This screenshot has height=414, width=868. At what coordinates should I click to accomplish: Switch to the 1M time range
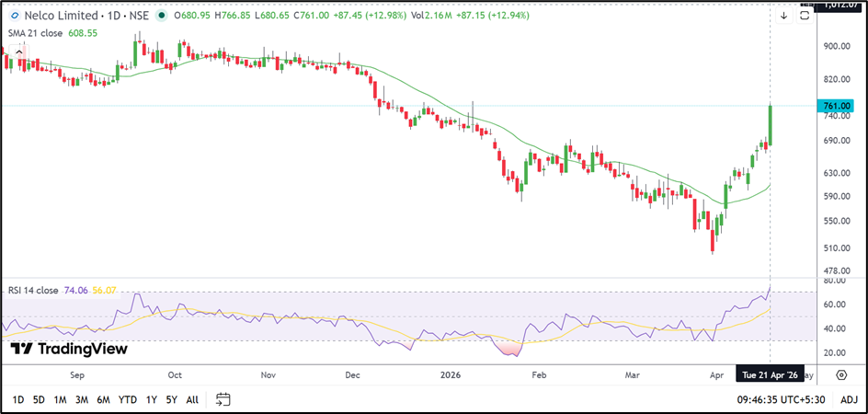coord(60,399)
